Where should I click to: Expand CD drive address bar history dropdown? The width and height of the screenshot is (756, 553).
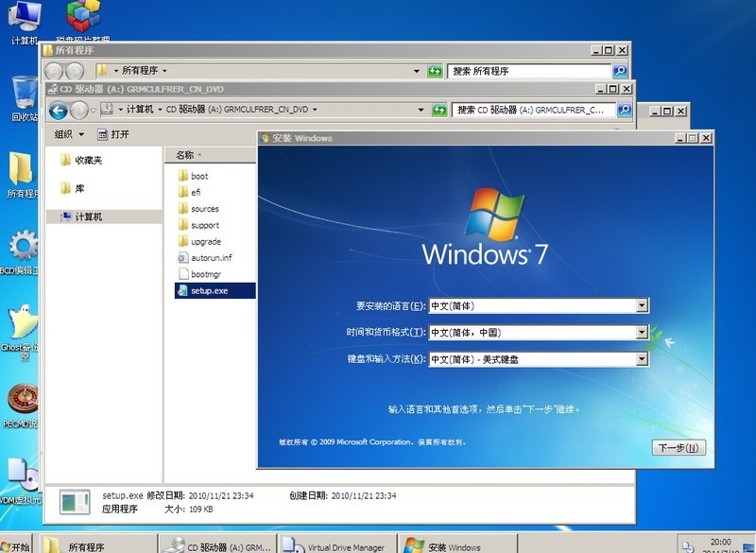[x=421, y=110]
